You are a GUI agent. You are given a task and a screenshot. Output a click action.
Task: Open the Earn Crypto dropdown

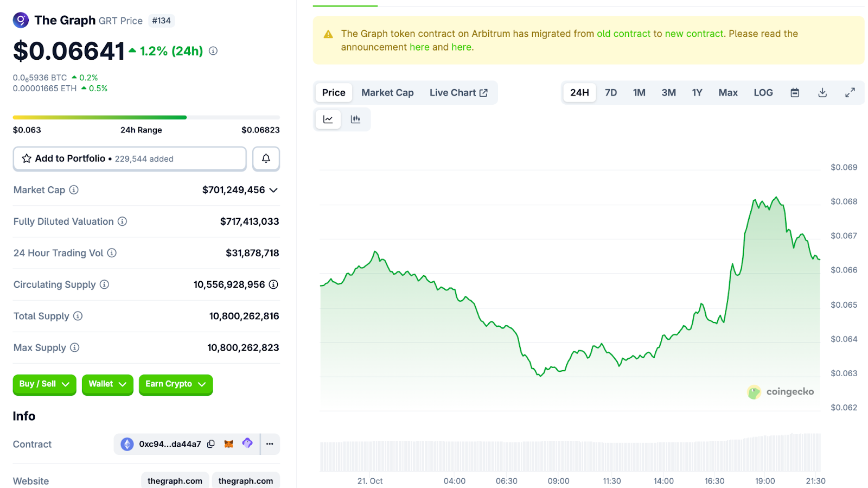[176, 384]
